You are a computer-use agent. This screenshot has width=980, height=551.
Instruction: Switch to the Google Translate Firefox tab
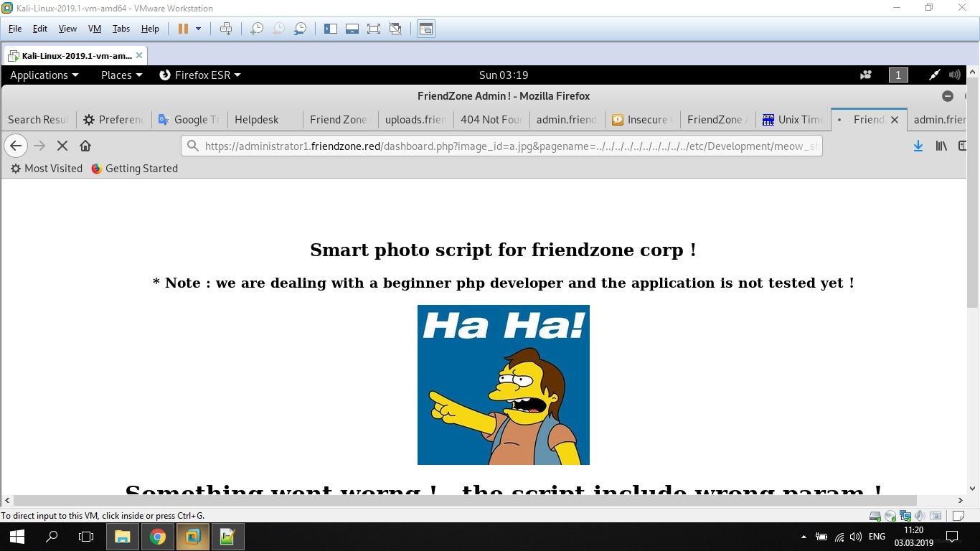(190, 120)
